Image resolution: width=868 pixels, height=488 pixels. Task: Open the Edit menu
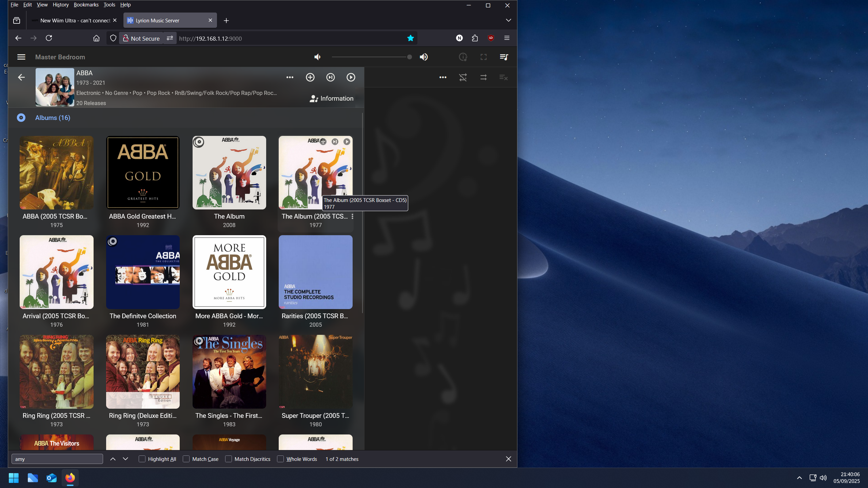click(27, 5)
